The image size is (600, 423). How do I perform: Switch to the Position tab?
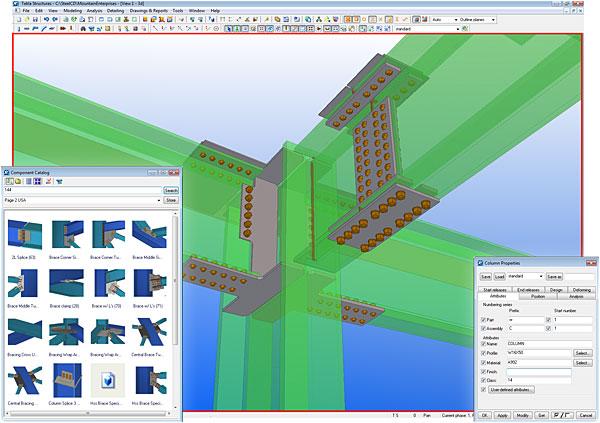[538, 296]
